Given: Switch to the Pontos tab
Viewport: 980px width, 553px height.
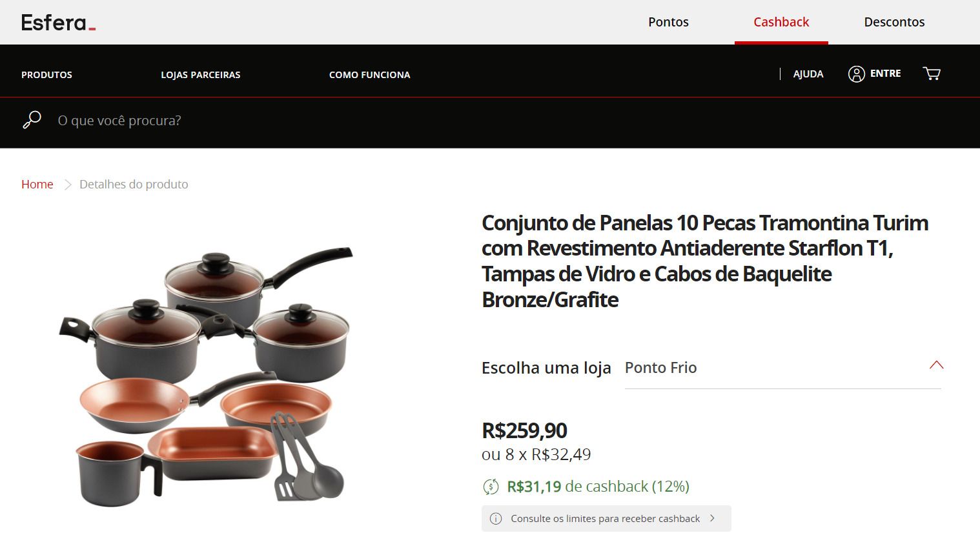Looking at the screenshot, I should click(x=668, y=22).
